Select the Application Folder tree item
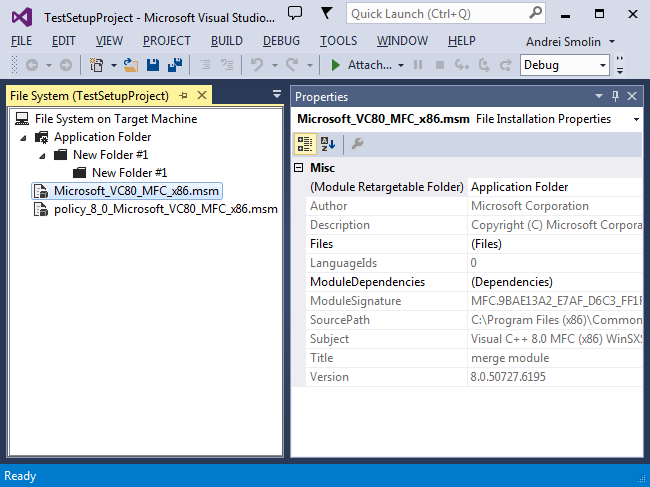This screenshot has height=487, width=650. (x=102, y=137)
